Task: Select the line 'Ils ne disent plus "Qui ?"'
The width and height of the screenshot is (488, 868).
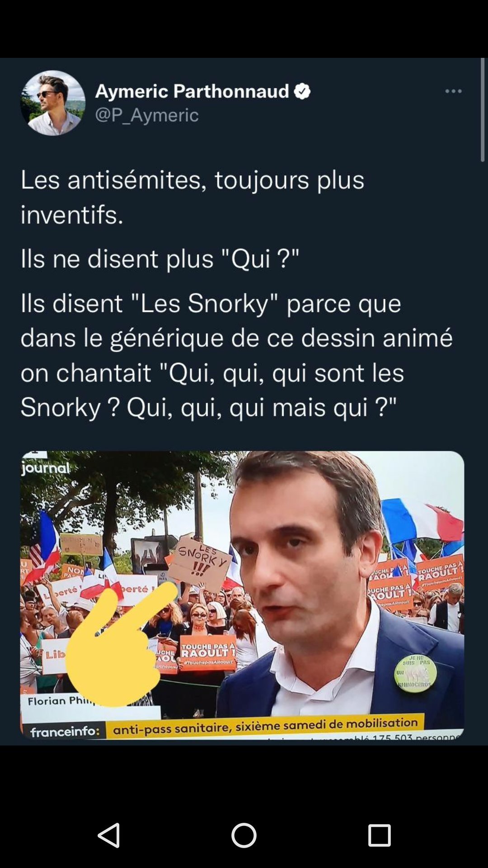Action: click(x=160, y=259)
